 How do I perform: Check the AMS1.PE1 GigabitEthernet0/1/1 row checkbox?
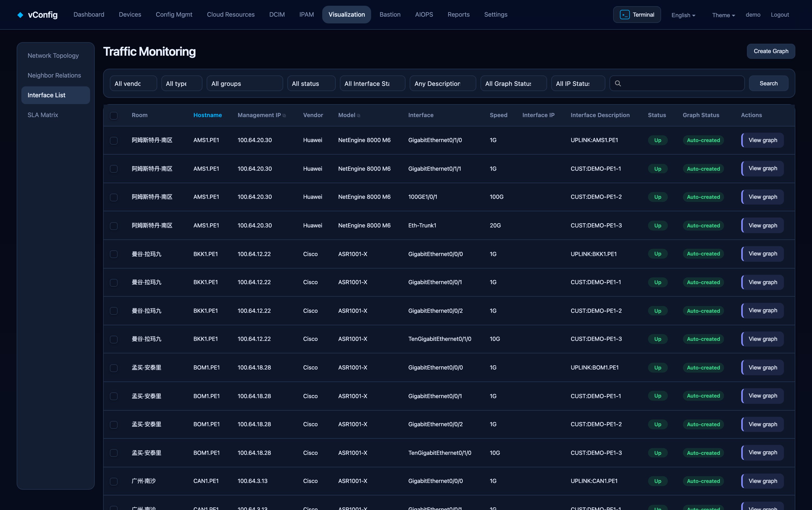click(x=114, y=169)
